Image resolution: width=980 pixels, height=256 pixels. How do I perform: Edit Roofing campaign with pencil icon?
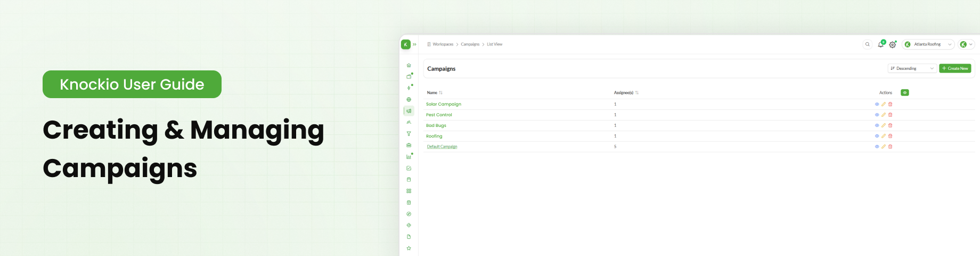(884, 136)
